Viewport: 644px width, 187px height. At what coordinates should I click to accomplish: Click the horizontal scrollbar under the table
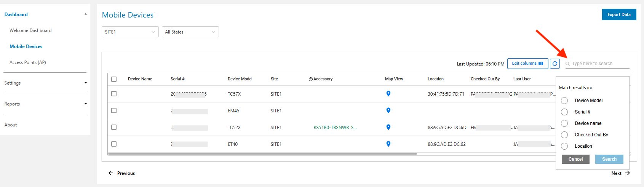(262, 154)
